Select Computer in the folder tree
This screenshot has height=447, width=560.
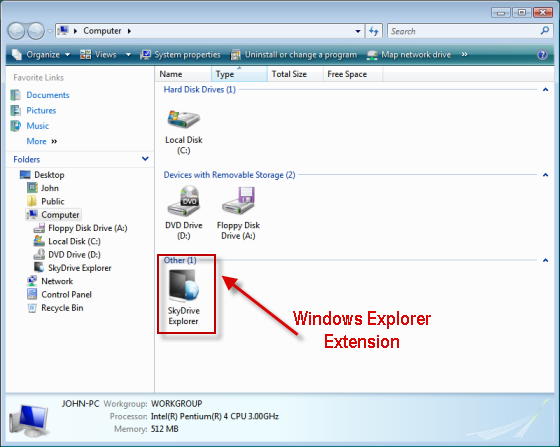54,215
